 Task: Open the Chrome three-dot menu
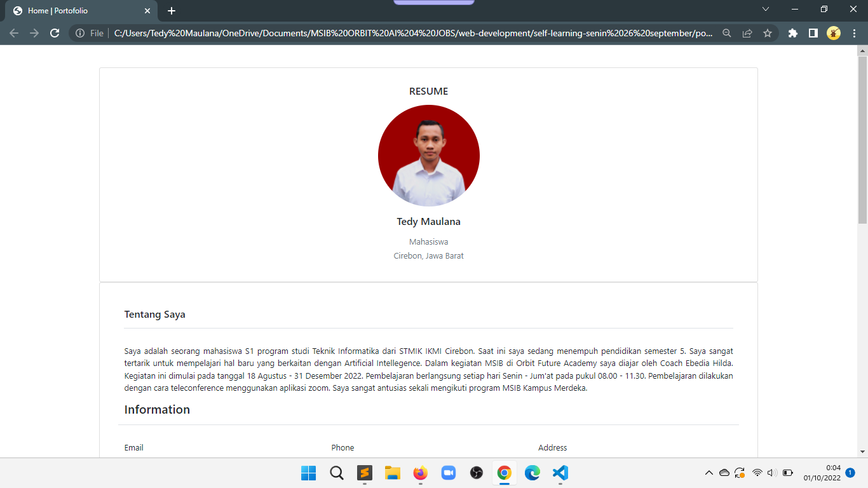tap(855, 32)
